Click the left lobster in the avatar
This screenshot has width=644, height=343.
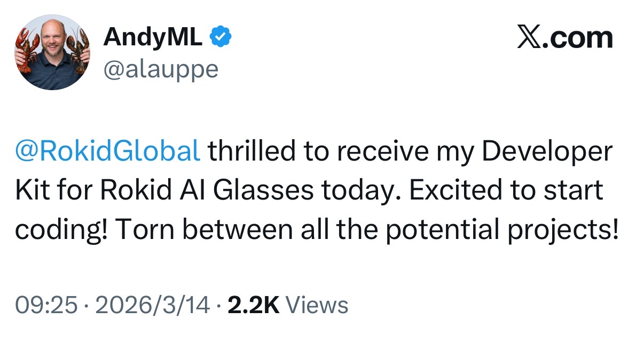[25, 47]
